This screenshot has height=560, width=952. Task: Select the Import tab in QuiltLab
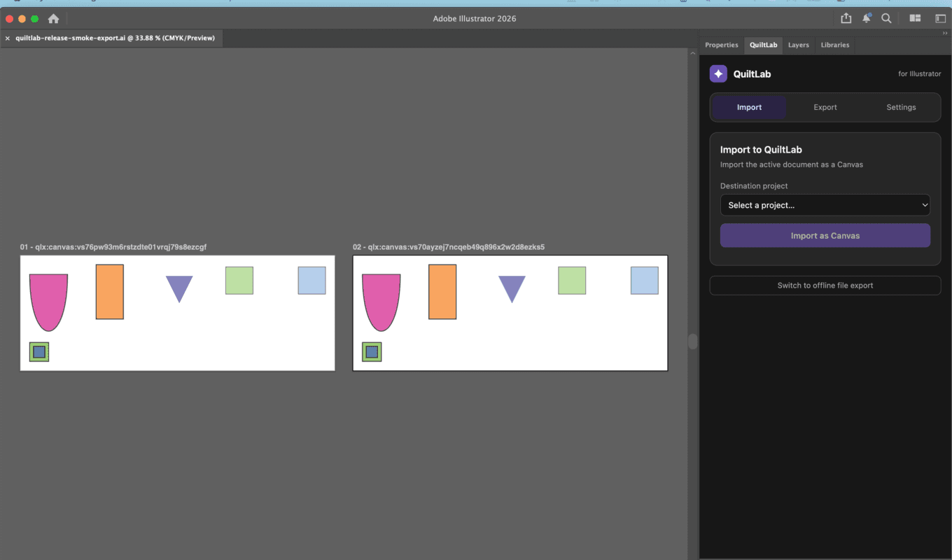click(x=749, y=107)
